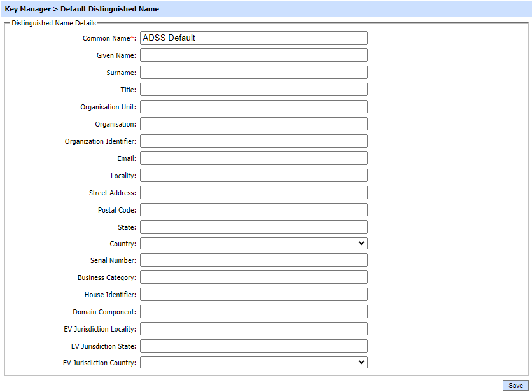Screen dimensions: 532x392
Task: Select the Surname input field
Action: click(x=253, y=73)
